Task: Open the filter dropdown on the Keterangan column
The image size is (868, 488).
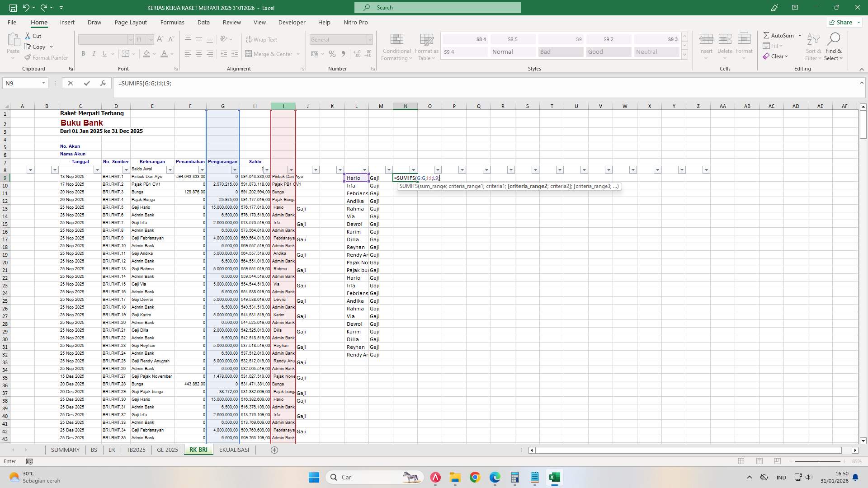Action: pos(170,169)
